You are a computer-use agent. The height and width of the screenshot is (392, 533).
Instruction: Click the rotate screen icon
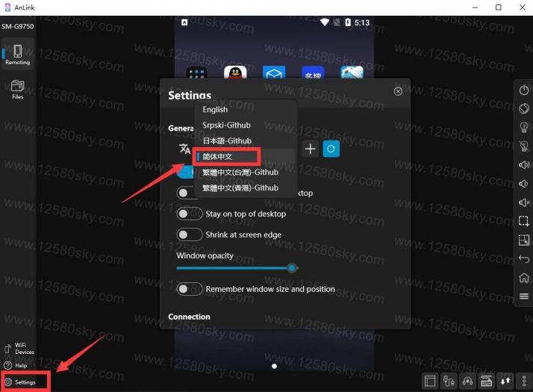point(524,109)
